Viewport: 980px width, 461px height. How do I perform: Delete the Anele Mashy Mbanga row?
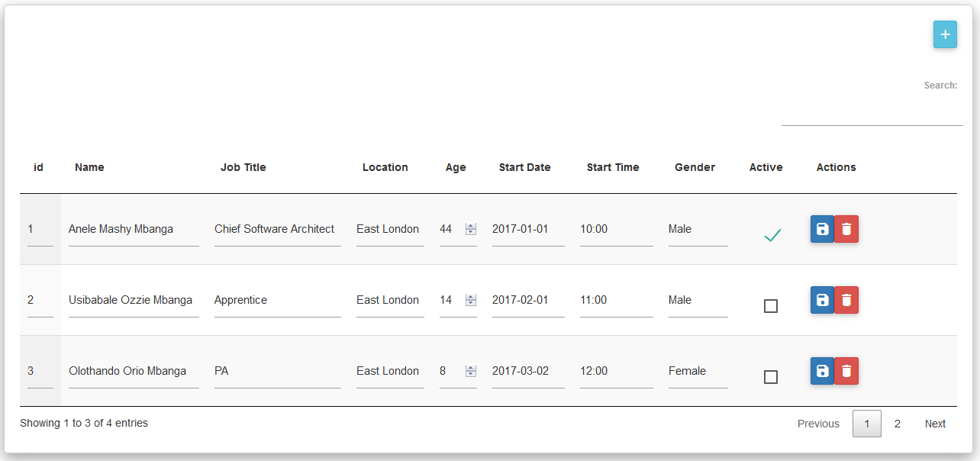pyautogui.click(x=846, y=229)
